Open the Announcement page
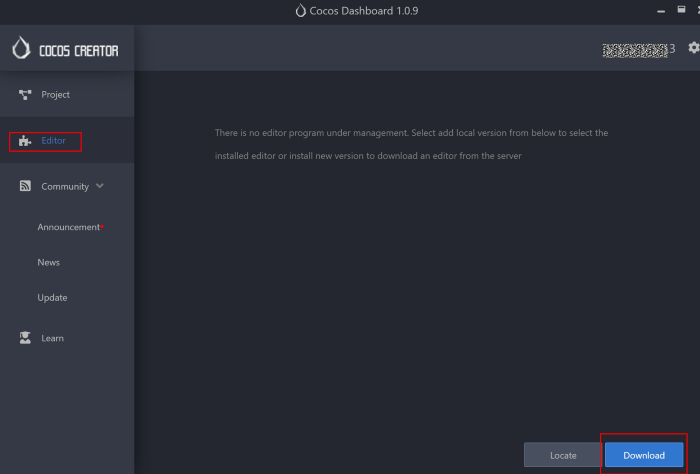The height and width of the screenshot is (474, 700). (69, 227)
